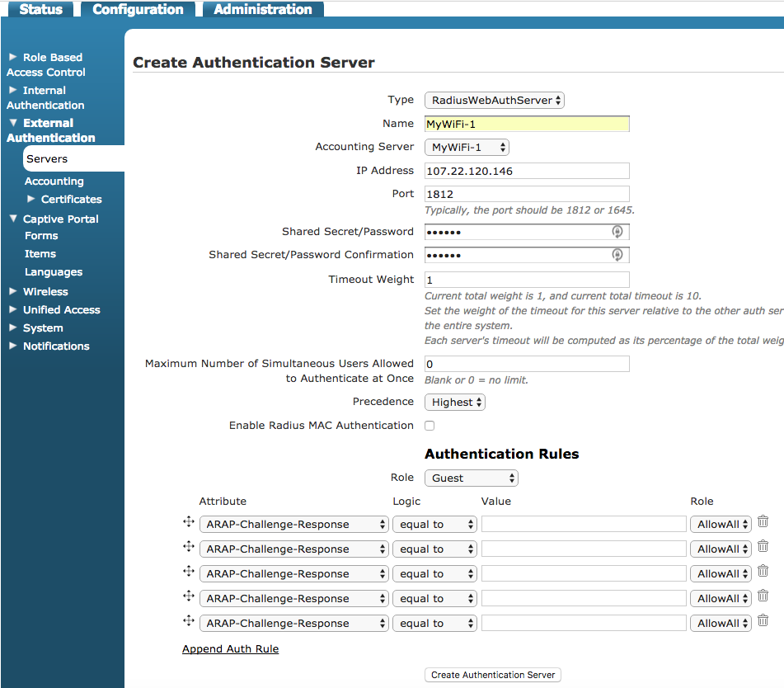Open Captive Portal Languages
This screenshot has width=784, height=688.
[x=54, y=272]
